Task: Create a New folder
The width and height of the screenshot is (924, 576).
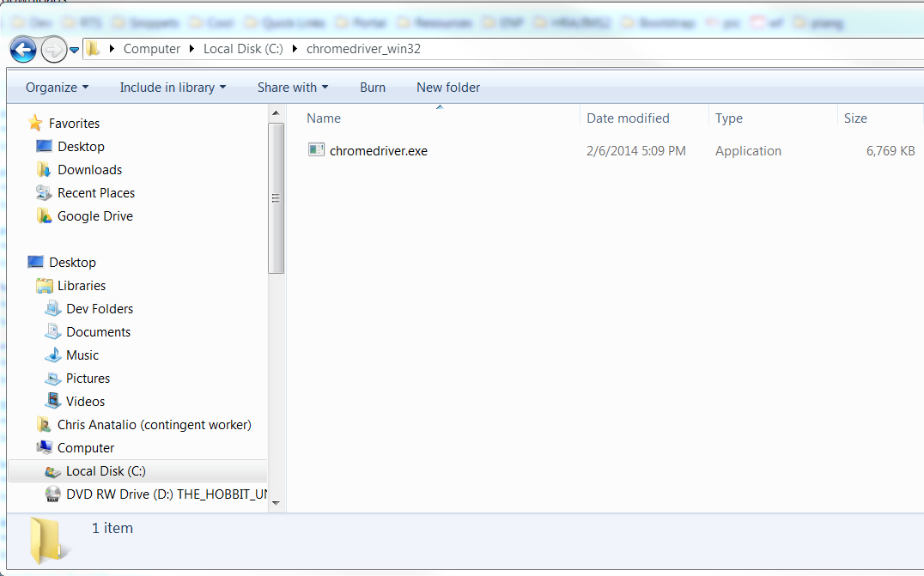Action: pyautogui.click(x=448, y=88)
